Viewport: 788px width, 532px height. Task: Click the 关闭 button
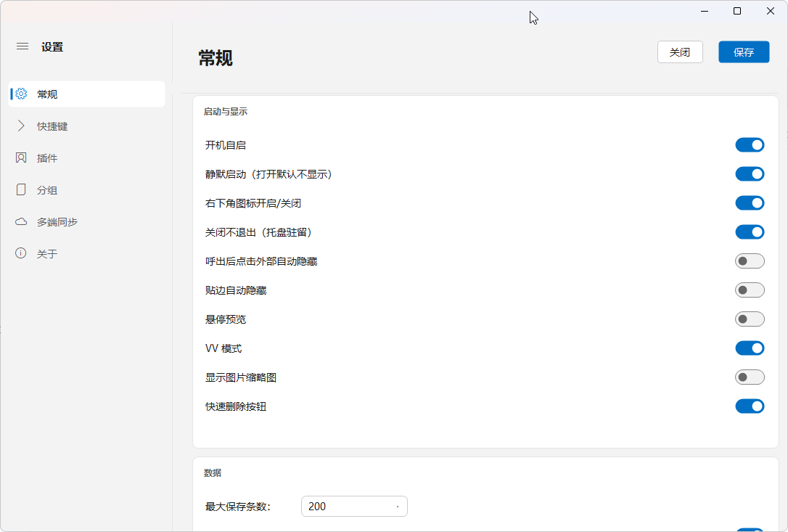click(x=680, y=52)
